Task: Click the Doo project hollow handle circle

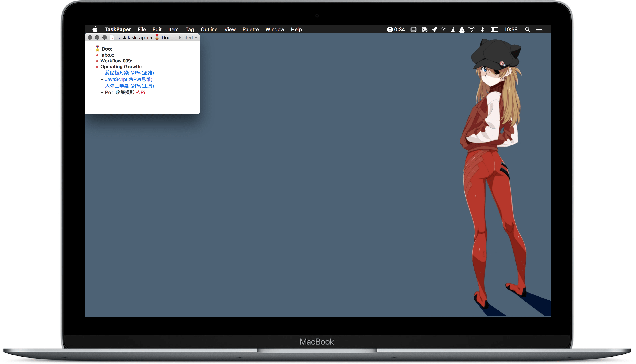Action: click(x=91, y=49)
